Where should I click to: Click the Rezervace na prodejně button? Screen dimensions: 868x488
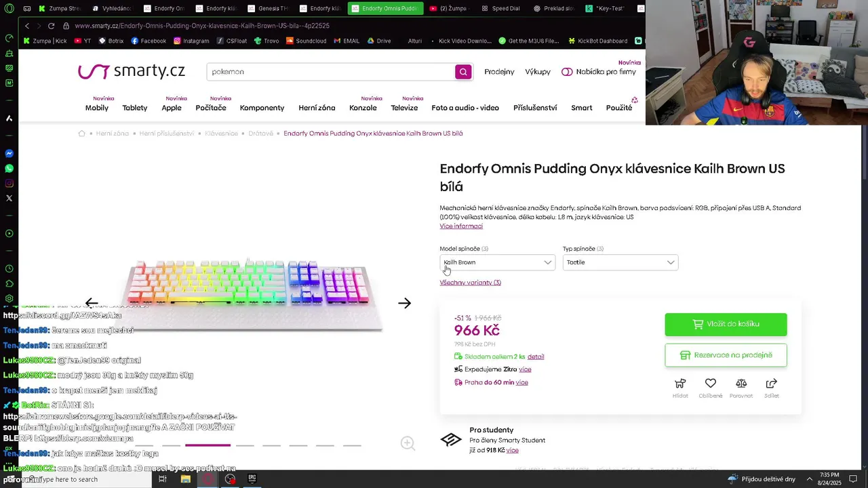[x=726, y=355]
